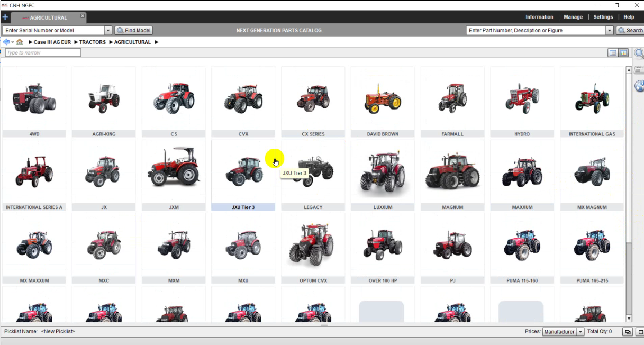Open the JXU Tier 3 tractor thumbnail
This screenshot has height=345, width=644.
(x=243, y=175)
